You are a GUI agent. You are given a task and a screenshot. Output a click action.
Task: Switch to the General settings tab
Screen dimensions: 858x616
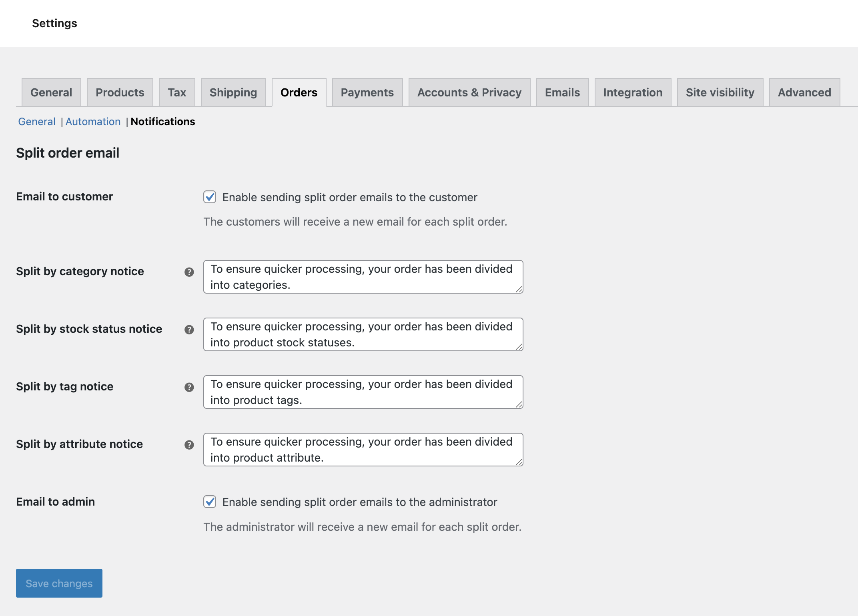click(51, 92)
